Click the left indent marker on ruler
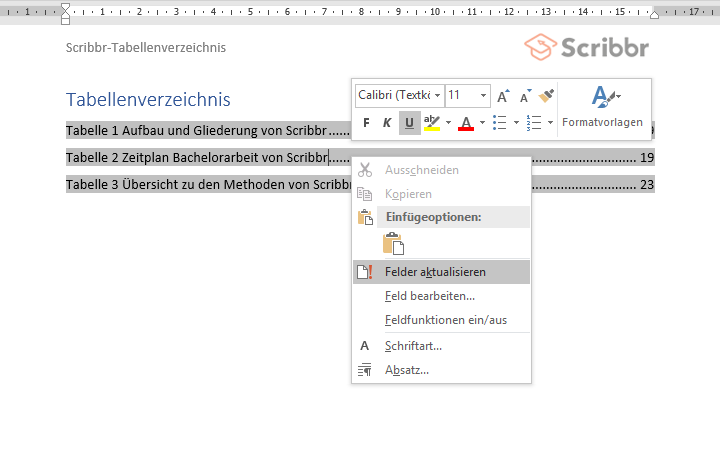 tap(66, 13)
